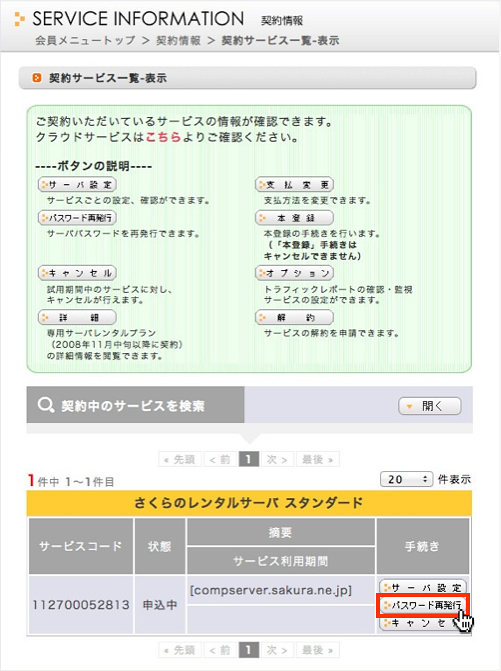Click the top pagination 次 button
Screen dimensions: 501x671
[x=277, y=460]
